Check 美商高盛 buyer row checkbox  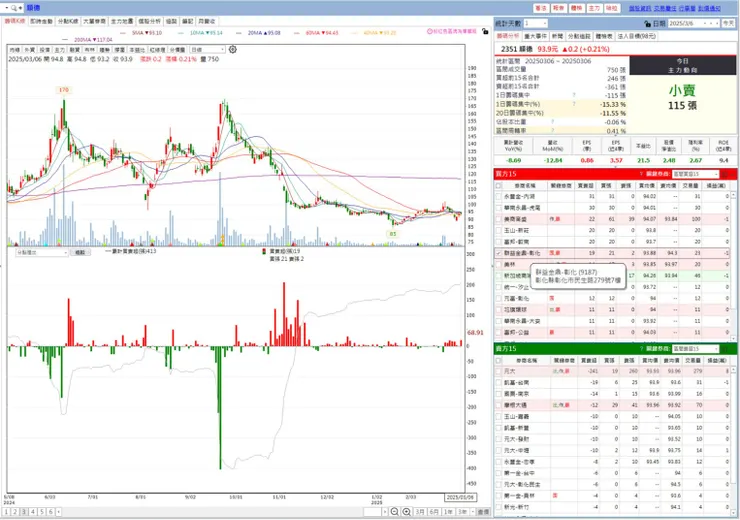tap(498, 219)
